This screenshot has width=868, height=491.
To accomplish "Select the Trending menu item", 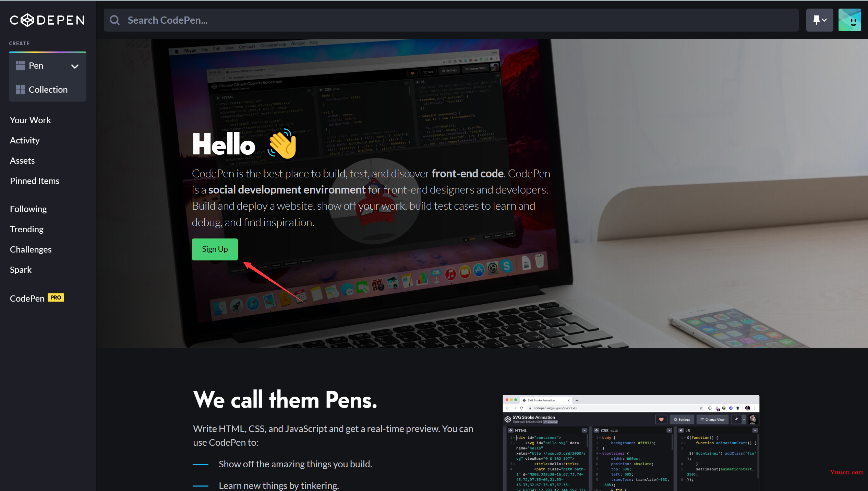I will coord(26,229).
